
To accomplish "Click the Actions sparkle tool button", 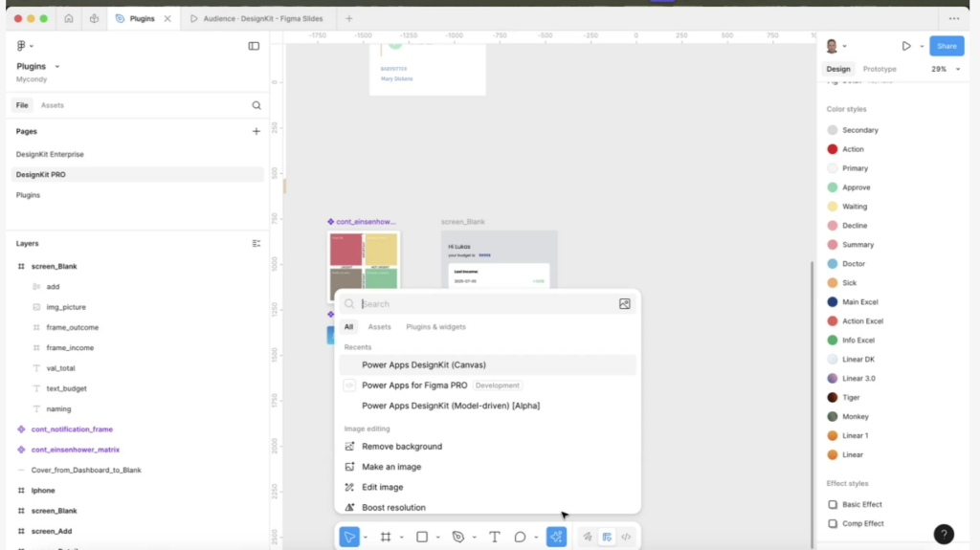I will (556, 537).
